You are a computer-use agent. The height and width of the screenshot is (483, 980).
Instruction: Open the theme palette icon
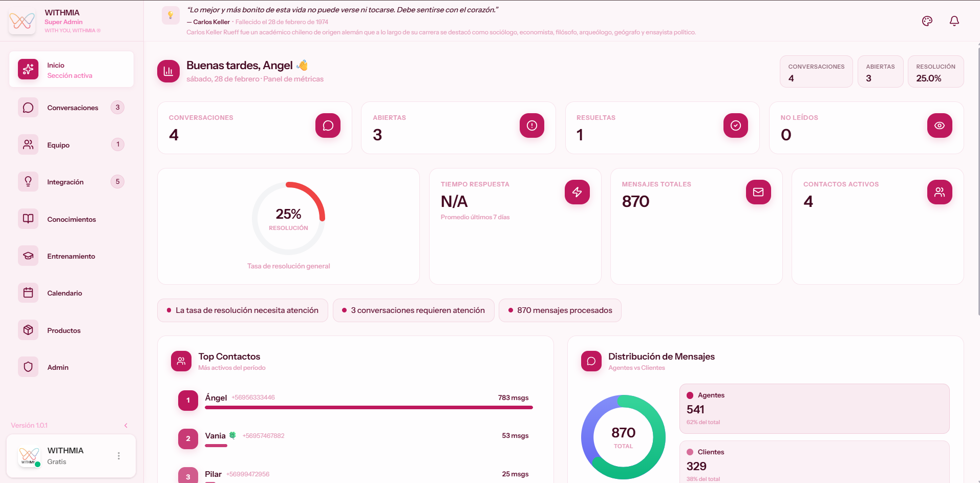[x=927, y=21]
